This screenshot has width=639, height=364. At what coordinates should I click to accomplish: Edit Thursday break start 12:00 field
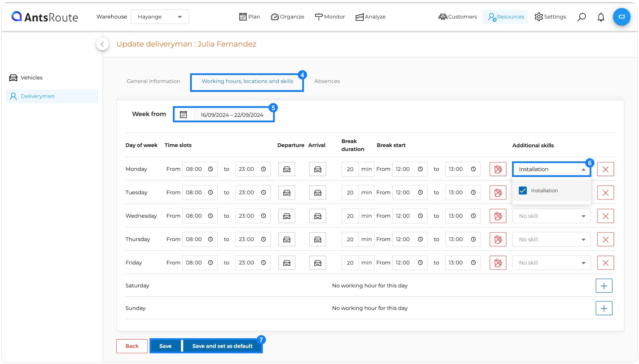[x=410, y=239]
